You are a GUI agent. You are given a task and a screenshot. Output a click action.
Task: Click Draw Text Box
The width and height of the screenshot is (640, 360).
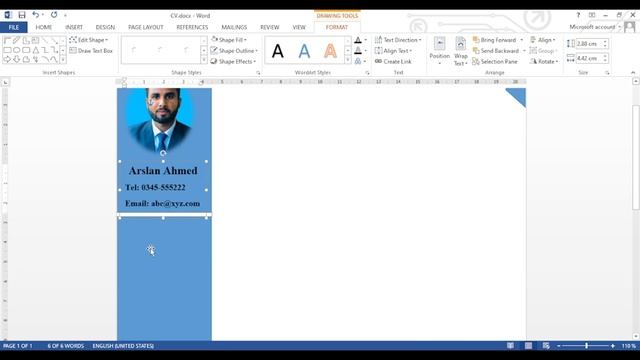tap(91, 51)
